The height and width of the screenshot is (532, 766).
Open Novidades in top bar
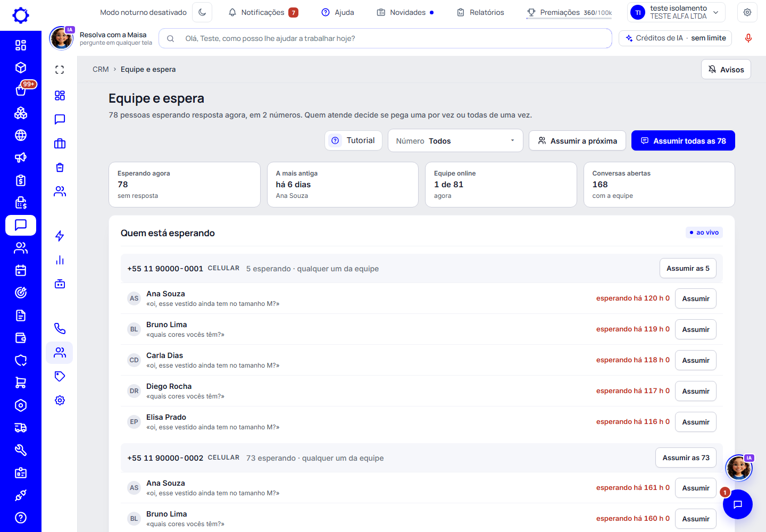[405, 12]
